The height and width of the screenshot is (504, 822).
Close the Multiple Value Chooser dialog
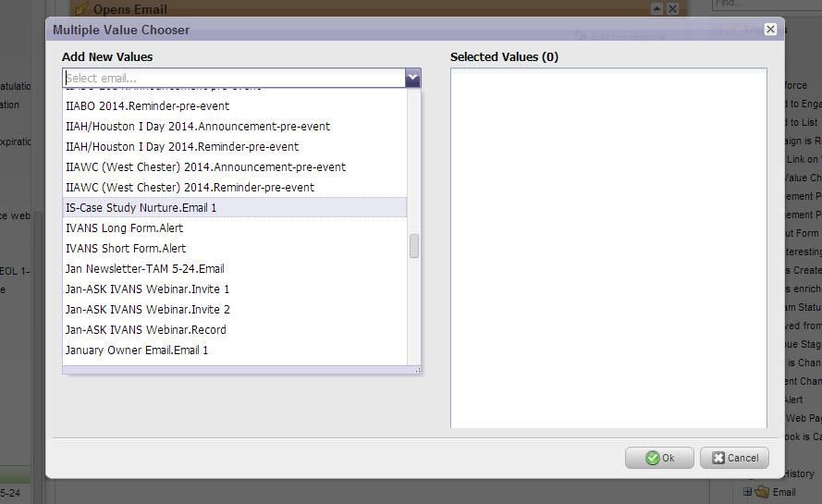(x=770, y=30)
